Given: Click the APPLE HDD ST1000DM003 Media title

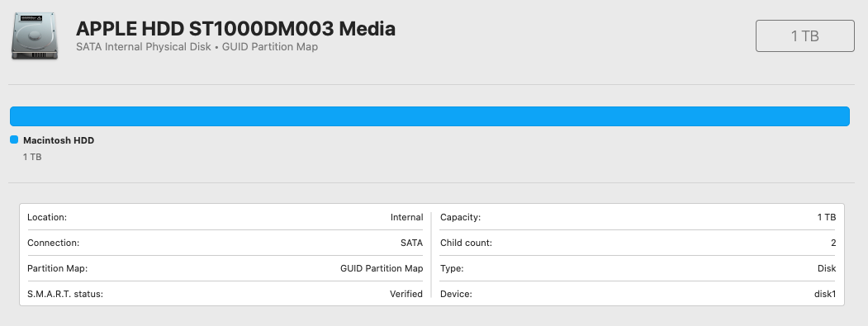Looking at the screenshot, I should (x=235, y=28).
